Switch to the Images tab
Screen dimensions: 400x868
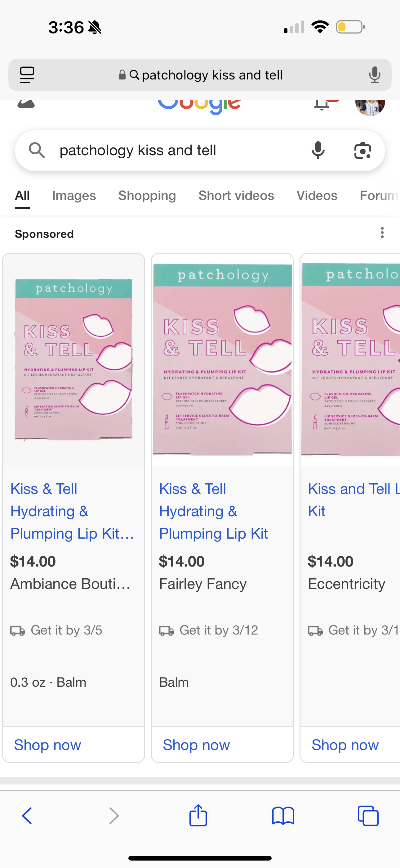74,196
